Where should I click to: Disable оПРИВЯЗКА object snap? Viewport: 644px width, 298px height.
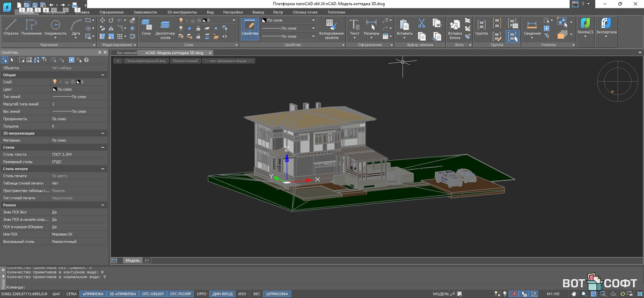click(93, 294)
